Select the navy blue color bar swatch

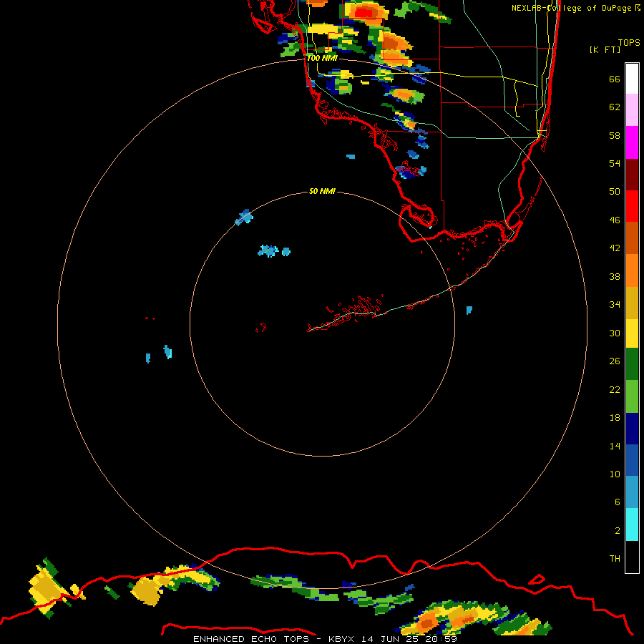632,429
